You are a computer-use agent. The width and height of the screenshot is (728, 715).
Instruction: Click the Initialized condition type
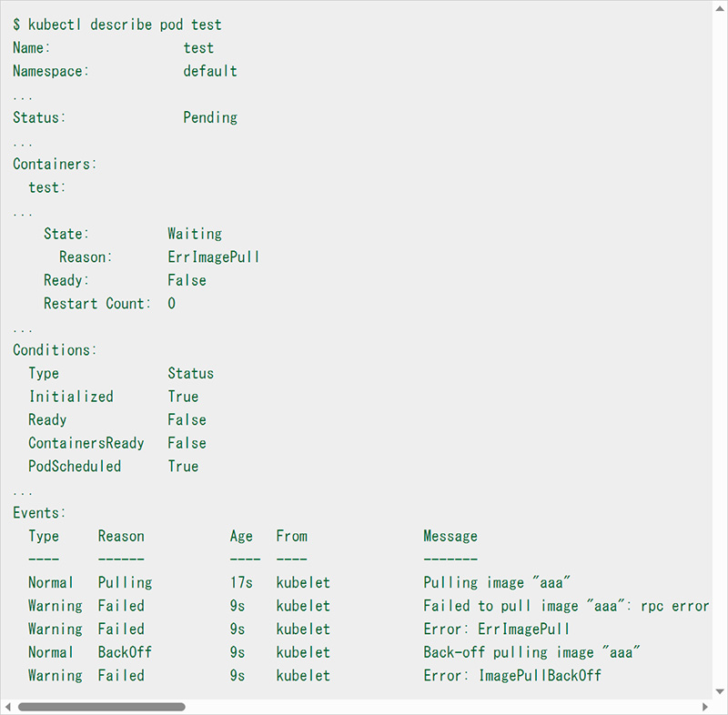coord(71,397)
